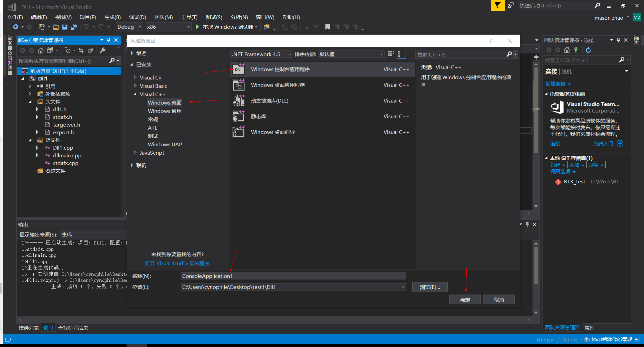Image resolution: width=644 pixels, height=347 pixels.
Task: Switch to 查找符号结果 tab
Action: click(73, 328)
